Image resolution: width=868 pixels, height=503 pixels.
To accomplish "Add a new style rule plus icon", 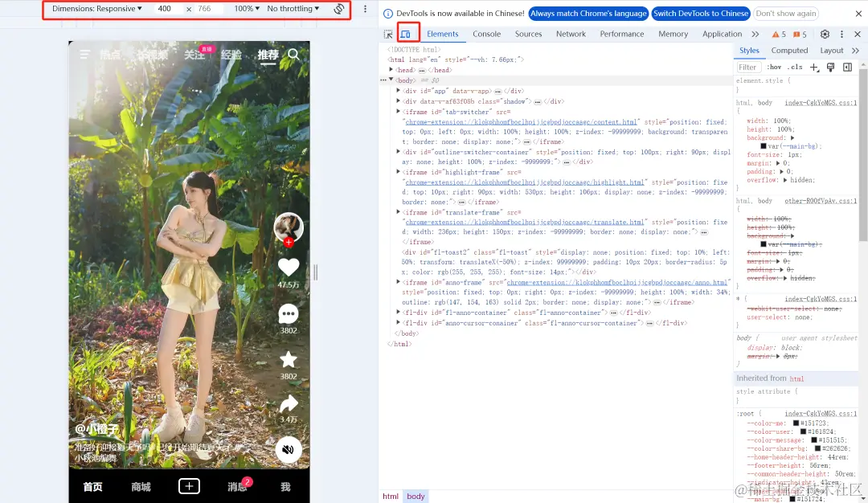I will pyautogui.click(x=813, y=67).
